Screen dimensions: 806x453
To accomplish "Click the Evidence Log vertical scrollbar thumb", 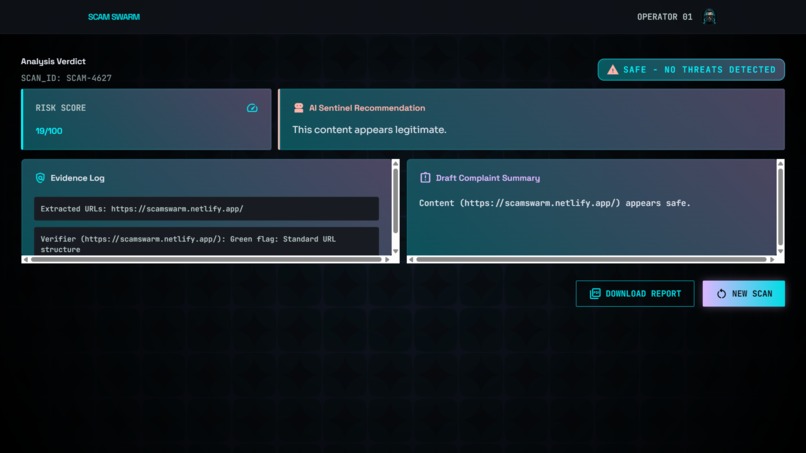I will coord(395,201).
